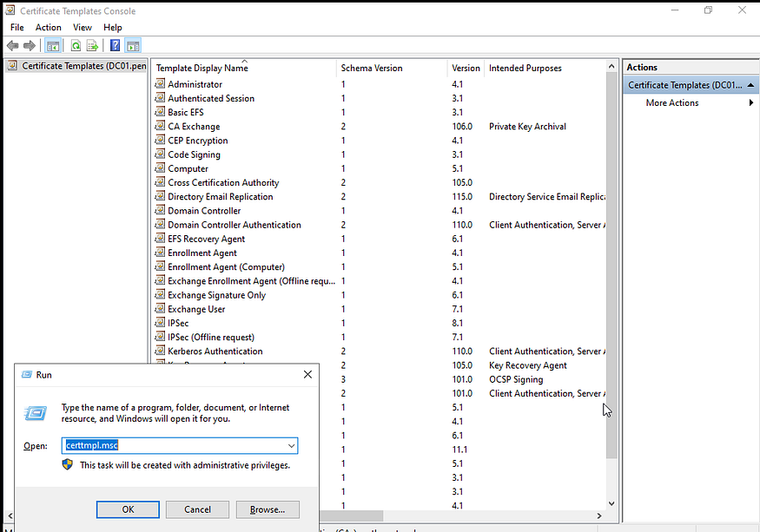Click the IPSec (Offline request) template icon
The image size is (760, 532).
[160, 337]
